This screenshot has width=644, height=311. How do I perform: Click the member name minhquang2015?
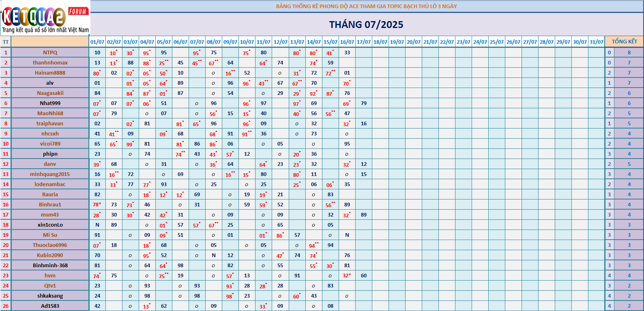50,174
